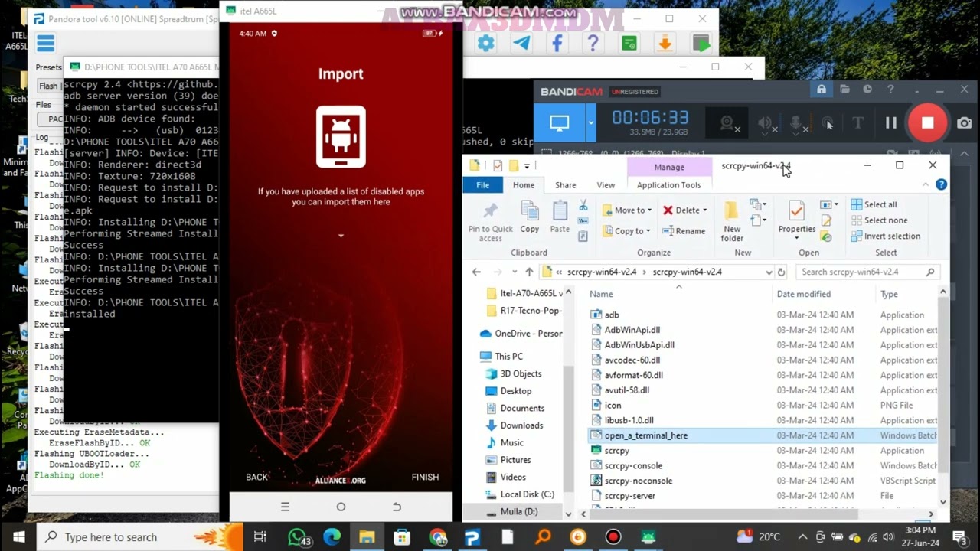Pause the Bandicam recording
The height and width of the screenshot is (551, 980).
click(891, 122)
